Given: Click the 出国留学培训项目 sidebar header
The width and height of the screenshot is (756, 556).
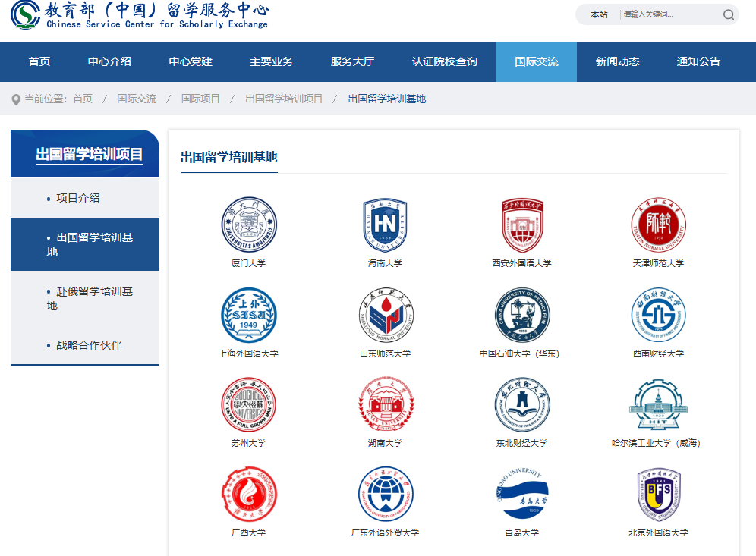Looking at the screenshot, I should pyautogui.click(x=90, y=154).
